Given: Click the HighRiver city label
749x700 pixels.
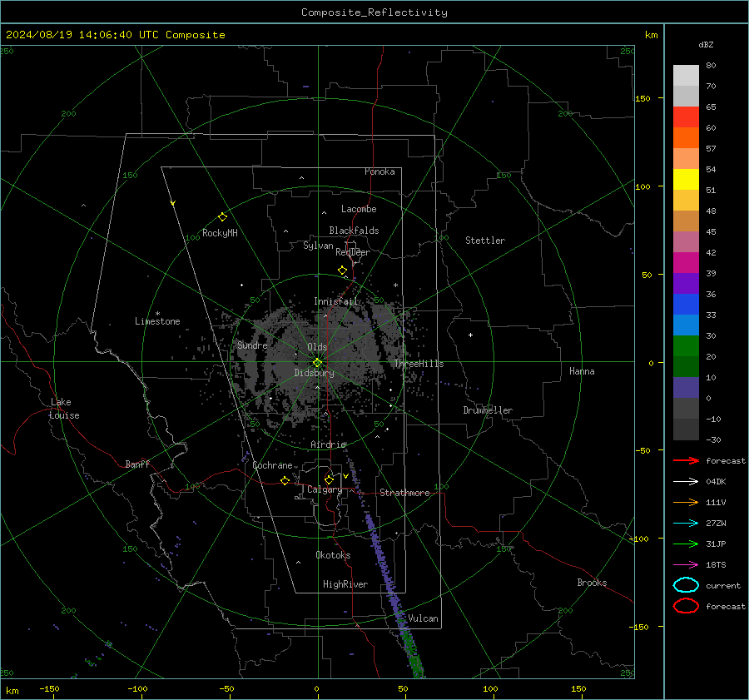Looking at the screenshot, I should [345, 584].
